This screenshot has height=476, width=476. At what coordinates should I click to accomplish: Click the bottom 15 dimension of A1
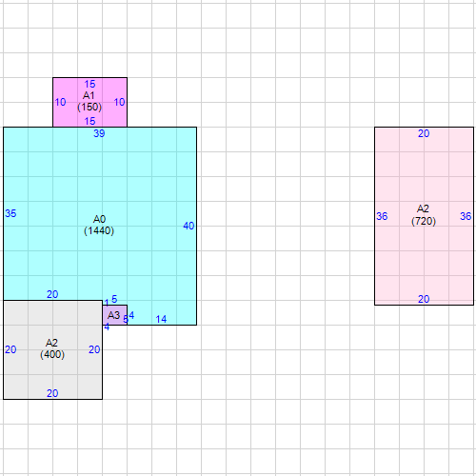tap(89, 121)
